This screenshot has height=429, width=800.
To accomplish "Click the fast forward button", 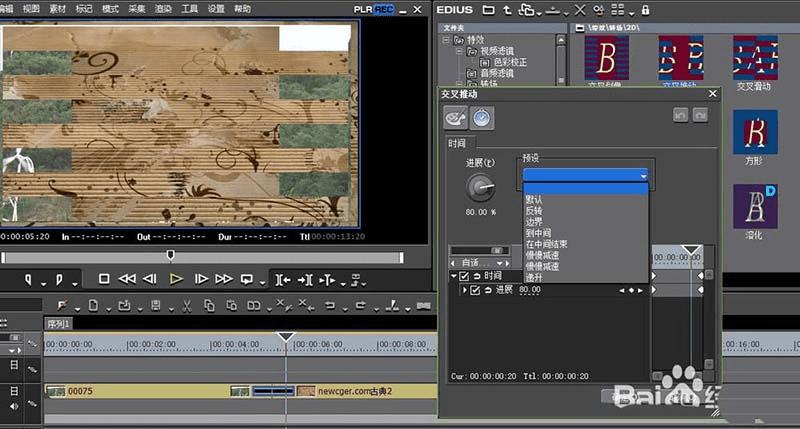I will click(224, 279).
